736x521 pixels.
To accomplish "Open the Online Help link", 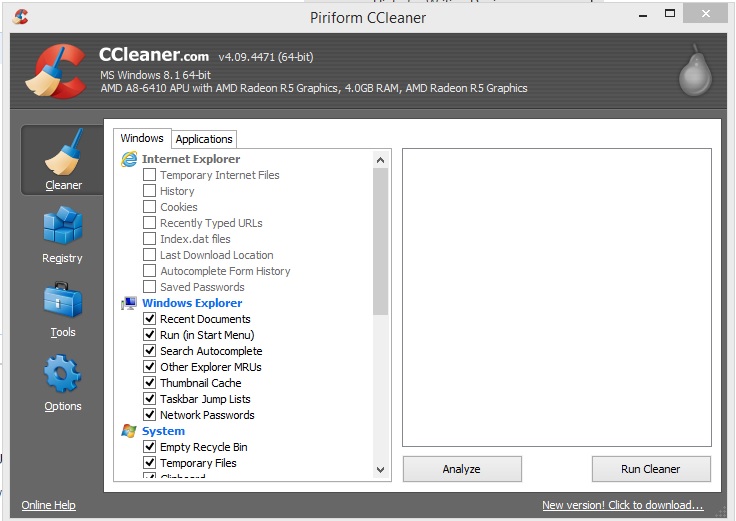I will pyautogui.click(x=48, y=505).
